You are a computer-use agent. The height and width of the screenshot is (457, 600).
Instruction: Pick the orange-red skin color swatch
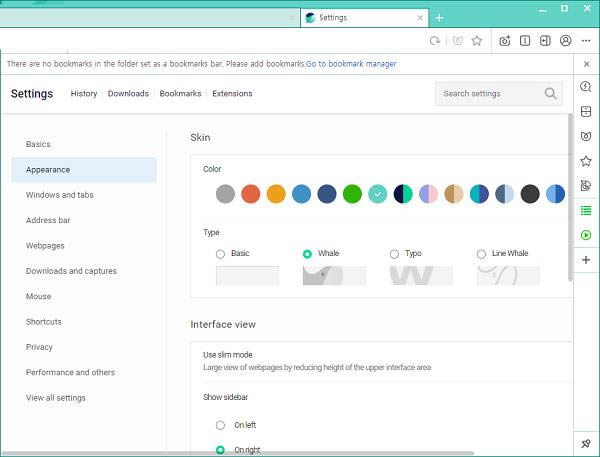(251, 194)
